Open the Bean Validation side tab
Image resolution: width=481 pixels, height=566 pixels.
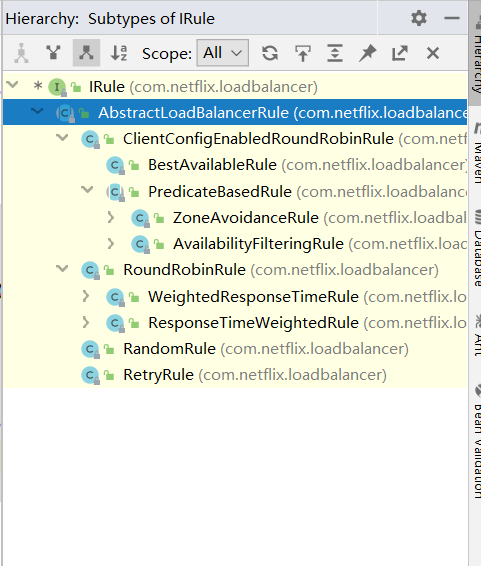point(477,442)
